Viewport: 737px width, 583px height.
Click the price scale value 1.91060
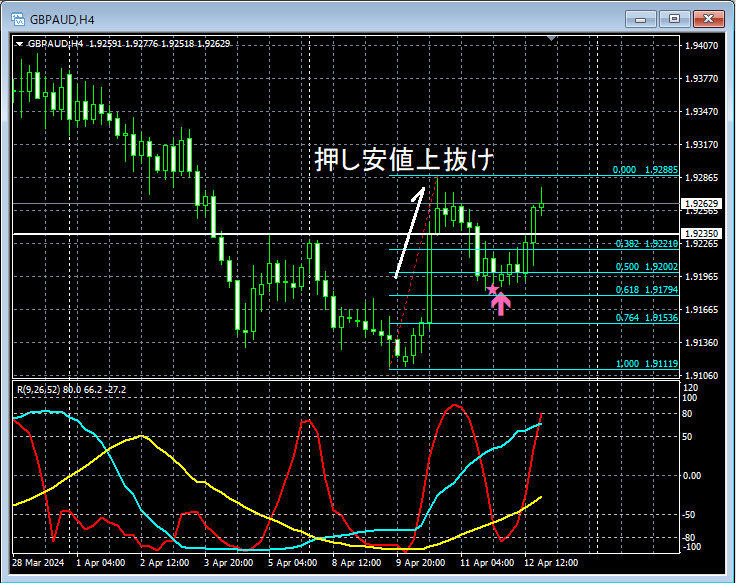(701, 376)
